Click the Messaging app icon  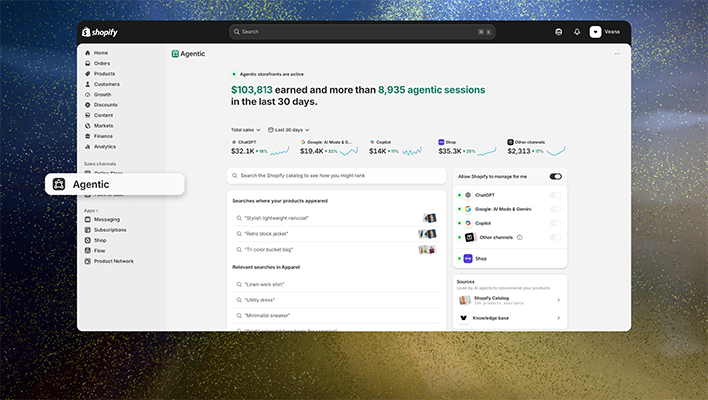point(88,219)
